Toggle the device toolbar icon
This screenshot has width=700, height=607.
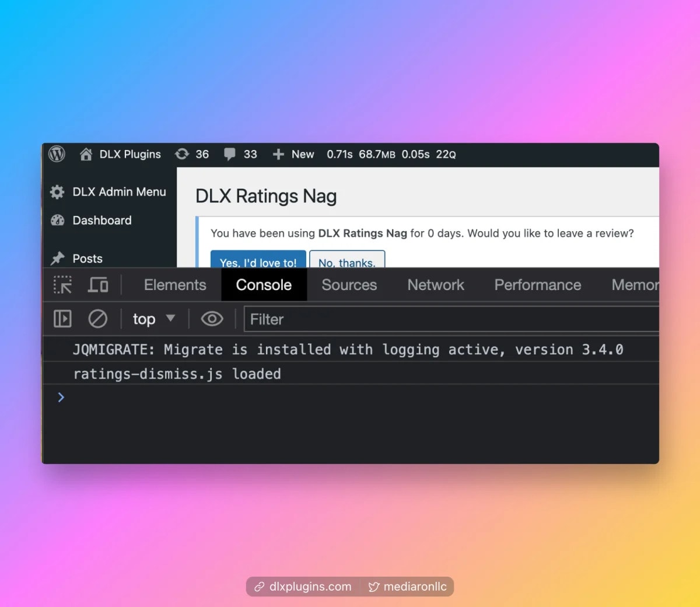point(98,285)
